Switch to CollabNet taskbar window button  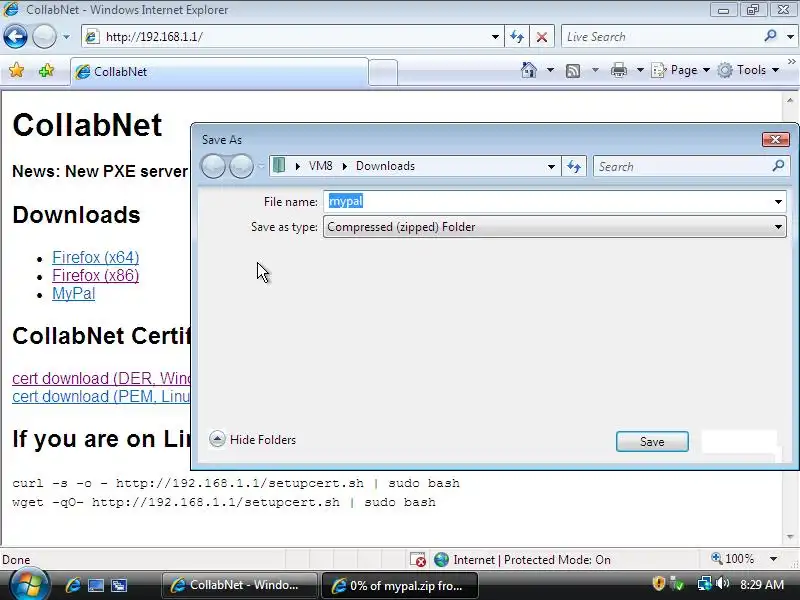click(239, 585)
